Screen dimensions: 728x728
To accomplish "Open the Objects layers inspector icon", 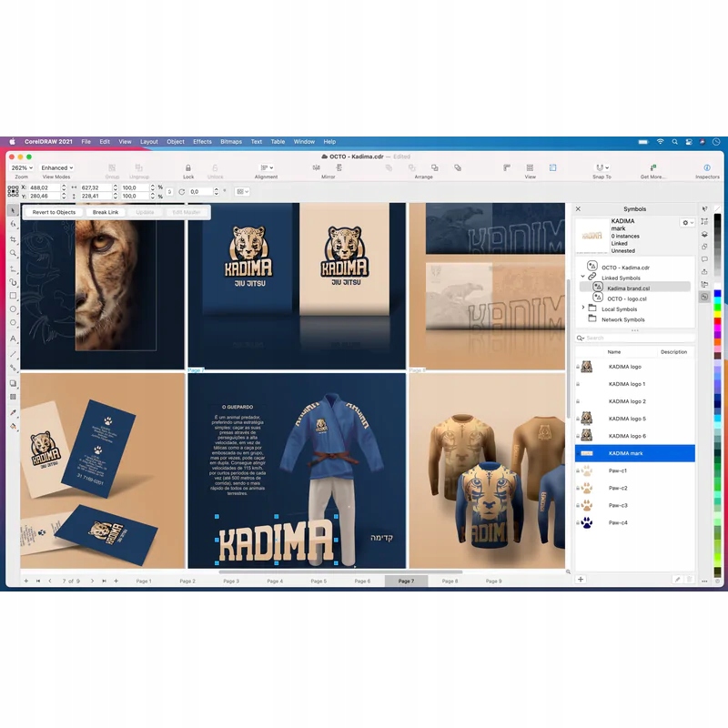I will [704, 234].
